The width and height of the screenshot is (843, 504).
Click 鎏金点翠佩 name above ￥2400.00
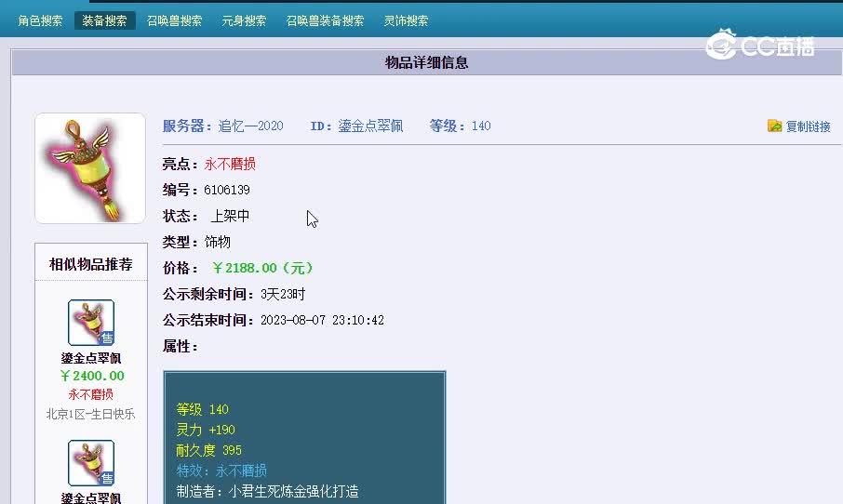[91, 358]
